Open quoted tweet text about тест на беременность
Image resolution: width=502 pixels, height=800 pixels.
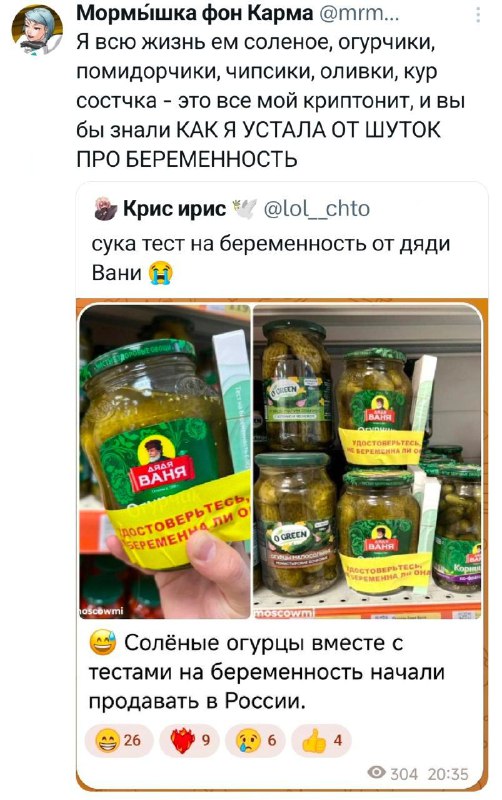[x=271, y=258]
